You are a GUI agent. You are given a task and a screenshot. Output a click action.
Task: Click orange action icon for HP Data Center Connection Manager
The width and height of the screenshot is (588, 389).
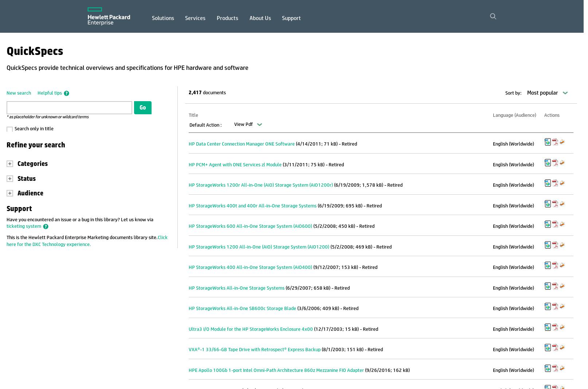pos(562,142)
